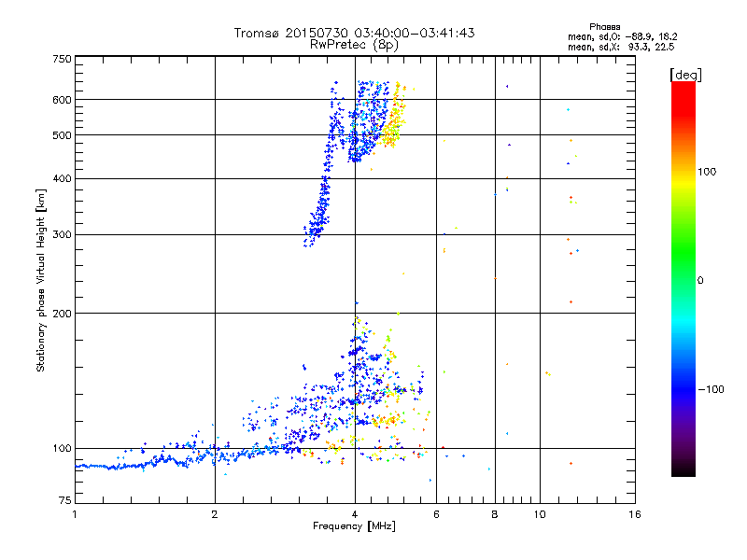The image size is (747, 560).
Task: Click the y-axis '200' tick label
Action: pyautogui.click(x=62, y=314)
